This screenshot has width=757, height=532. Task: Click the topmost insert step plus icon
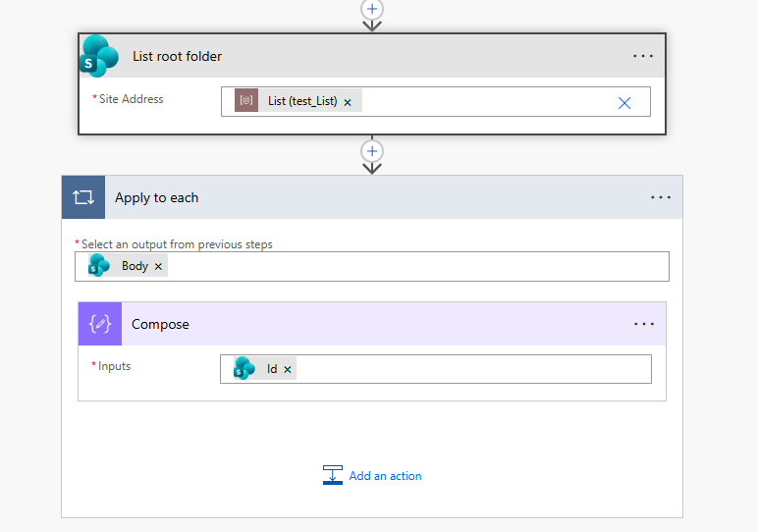pos(371,8)
